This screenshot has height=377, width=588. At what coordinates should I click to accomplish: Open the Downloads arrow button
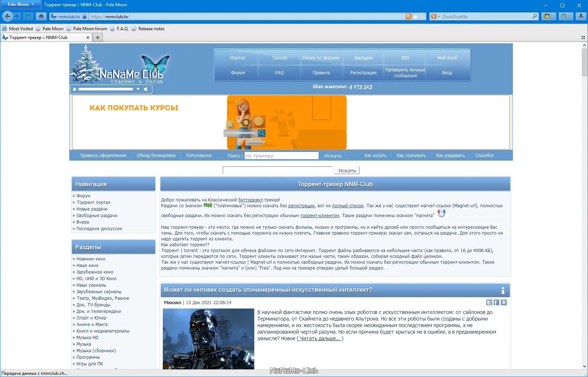tap(581, 16)
